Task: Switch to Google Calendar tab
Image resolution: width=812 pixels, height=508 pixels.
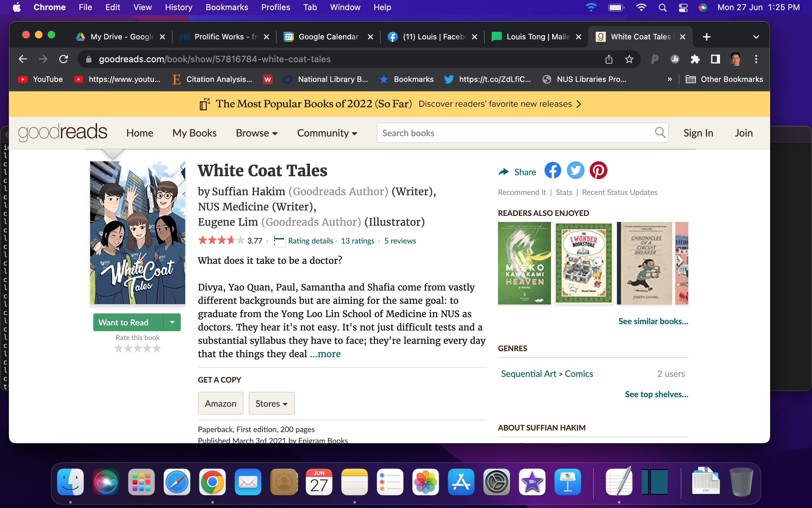Action: click(x=328, y=37)
